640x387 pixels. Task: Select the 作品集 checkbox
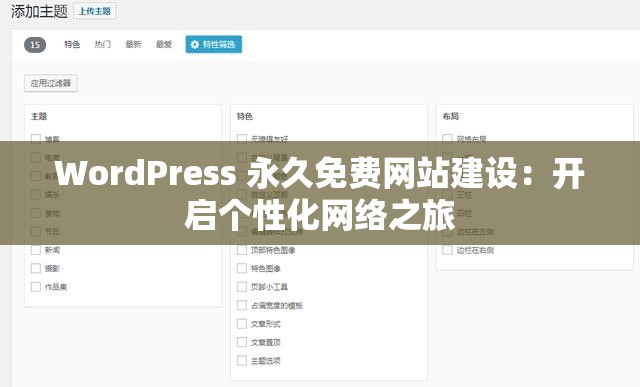36,287
